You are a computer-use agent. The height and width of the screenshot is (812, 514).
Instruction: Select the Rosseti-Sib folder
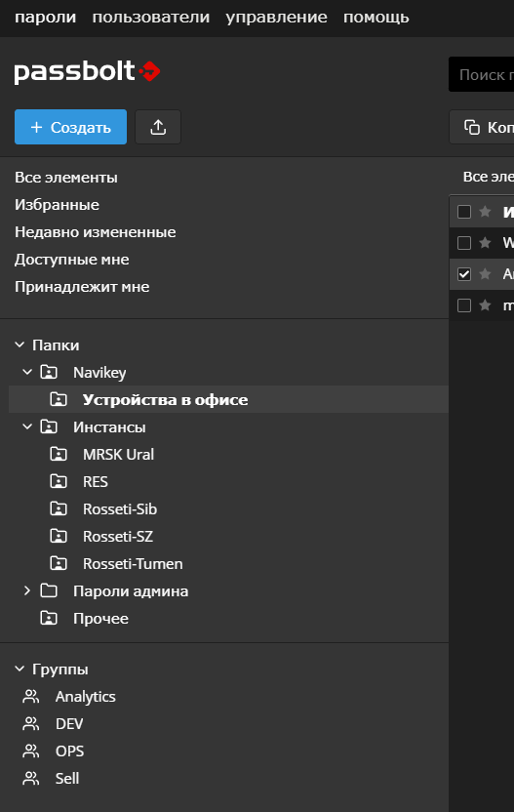120,509
